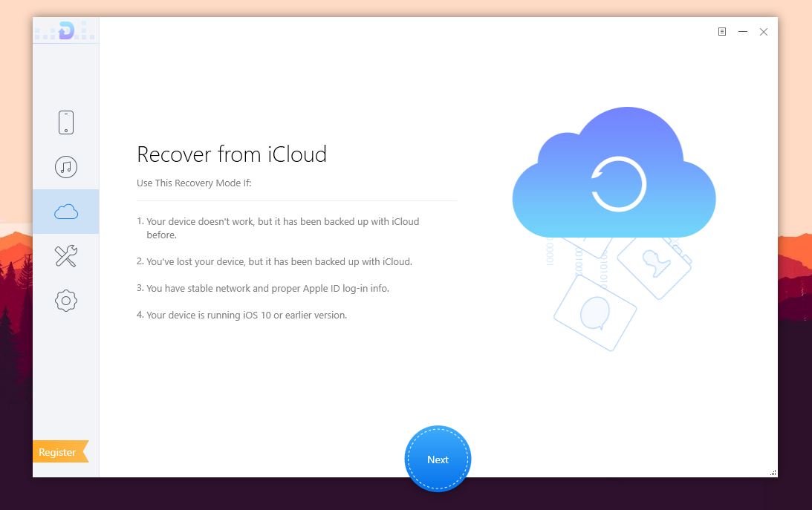This screenshot has height=510, width=812.
Task: Select Recover from iCloud cloud icon
Action: pos(66,212)
